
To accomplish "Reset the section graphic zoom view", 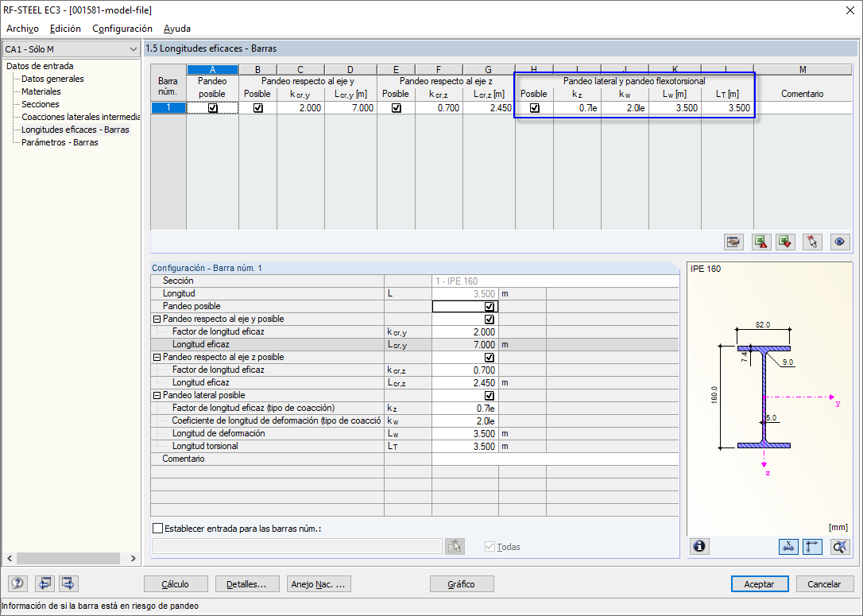I will coord(840,546).
